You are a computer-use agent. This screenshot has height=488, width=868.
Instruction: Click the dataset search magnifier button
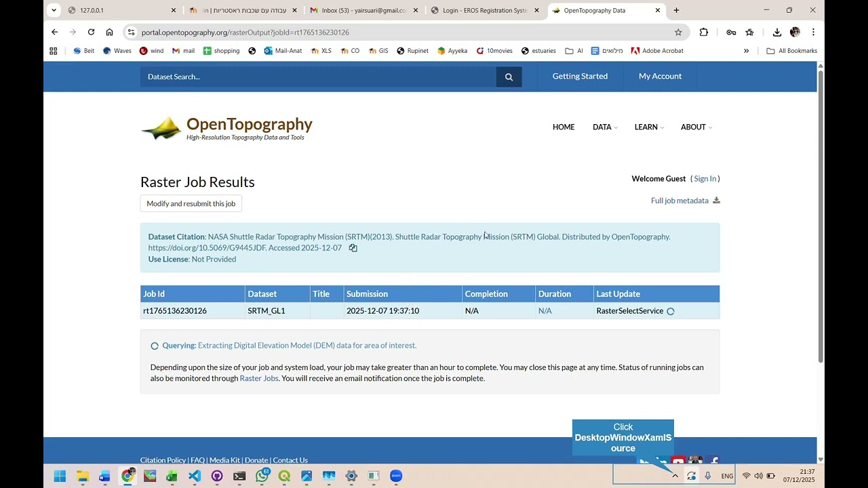pos(509,77)
